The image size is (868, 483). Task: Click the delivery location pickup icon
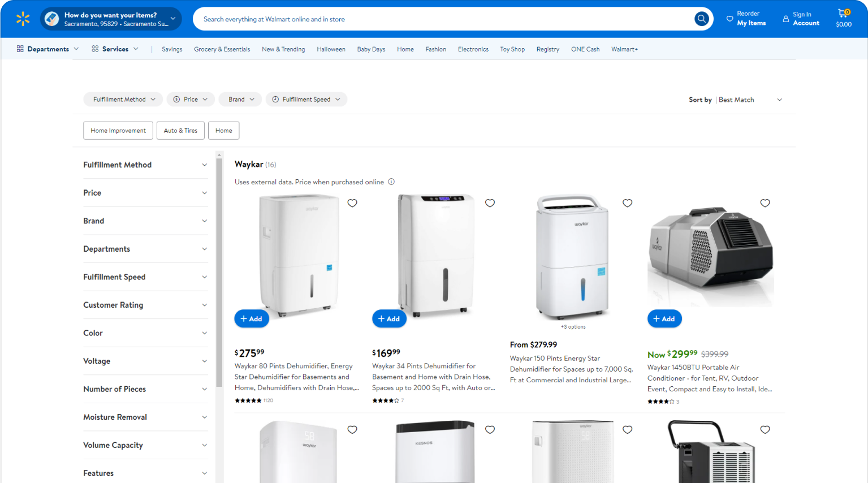click(x=52, y=19)
